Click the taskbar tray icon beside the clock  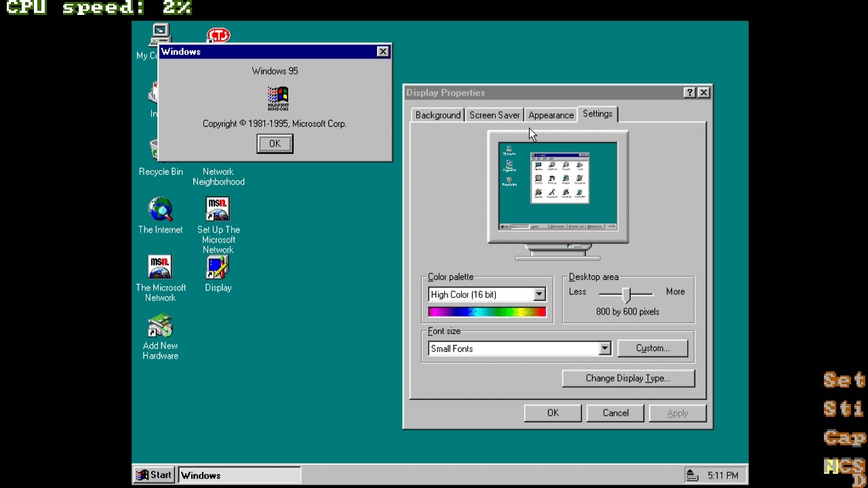tap(691, 475)
